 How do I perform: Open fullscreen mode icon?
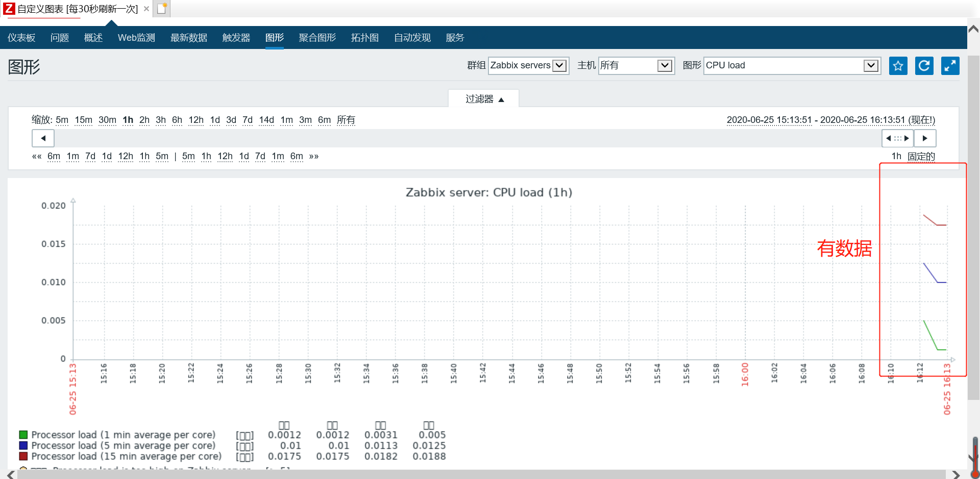(x=950, y=66)
